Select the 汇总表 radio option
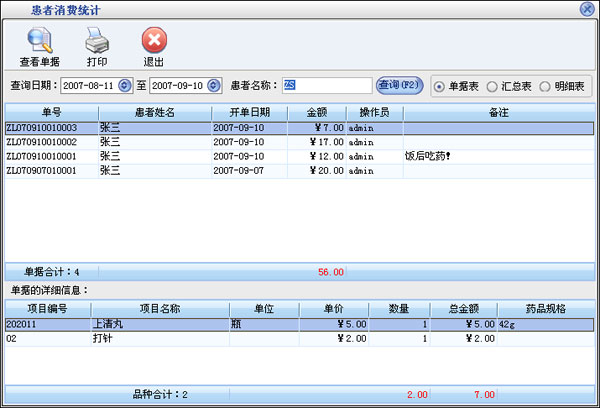Screen dimensions: 600x408 pos(491,86)
